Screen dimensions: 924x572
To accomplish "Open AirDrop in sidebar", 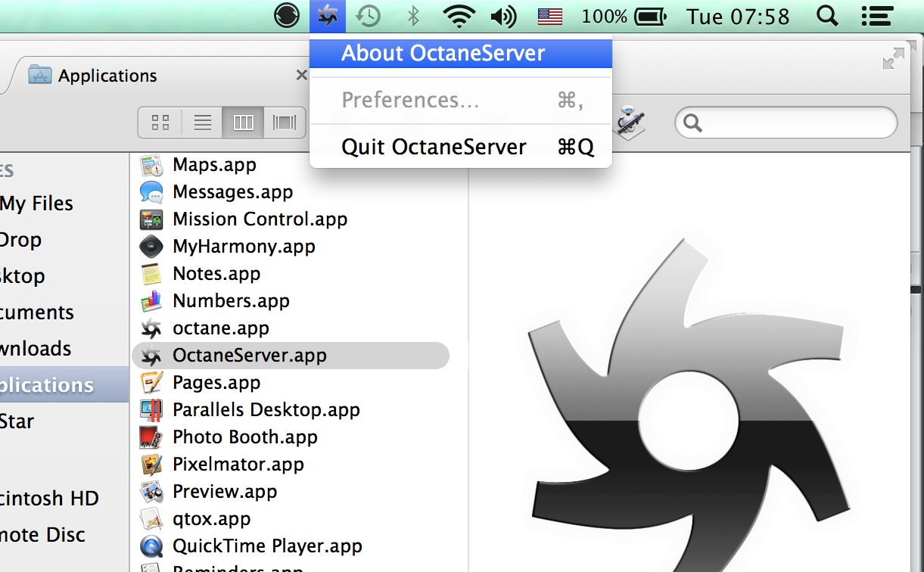I will pos(20,240).
